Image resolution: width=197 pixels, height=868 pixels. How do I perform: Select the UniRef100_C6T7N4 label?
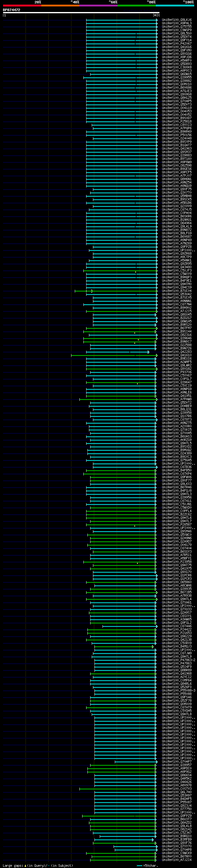(177, 304)
